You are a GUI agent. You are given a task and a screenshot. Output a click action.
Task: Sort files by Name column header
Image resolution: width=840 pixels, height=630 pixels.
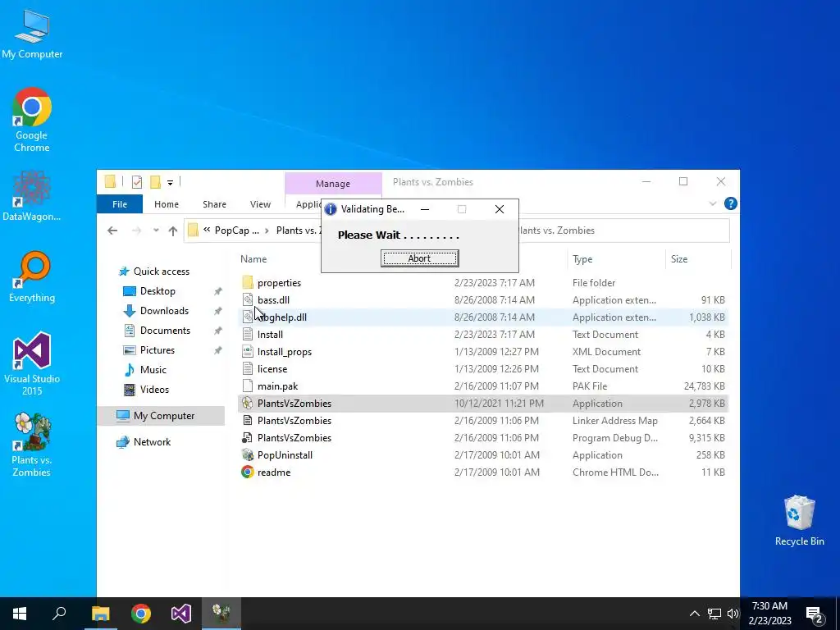tap(253, 259)
